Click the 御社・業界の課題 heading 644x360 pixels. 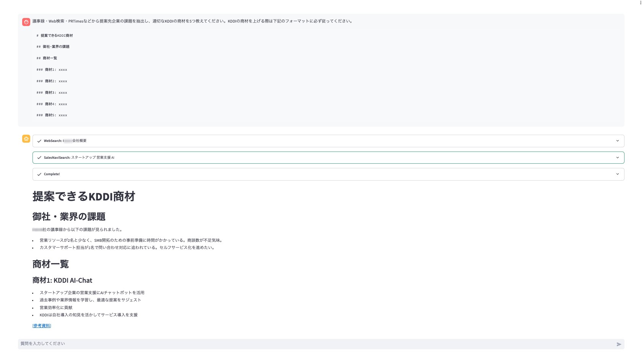tap(69, 217)
